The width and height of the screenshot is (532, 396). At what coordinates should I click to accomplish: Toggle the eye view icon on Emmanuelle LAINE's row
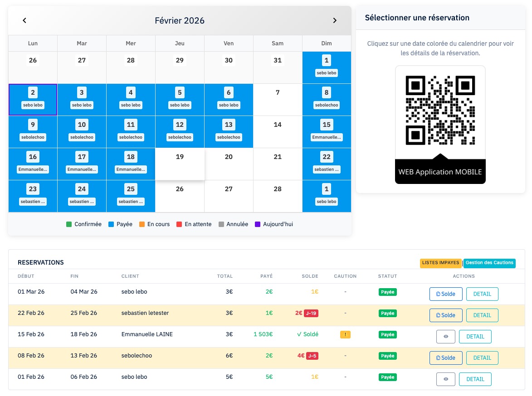click(446, 337)
